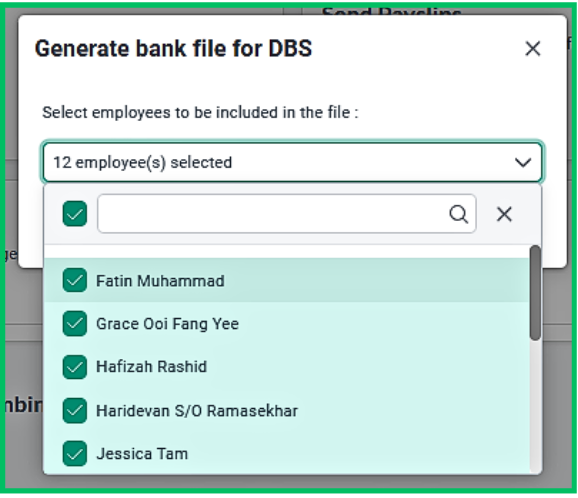Click the Hafizah Rashid name label
The image size is (578, 498).
[x=152, y=367]
